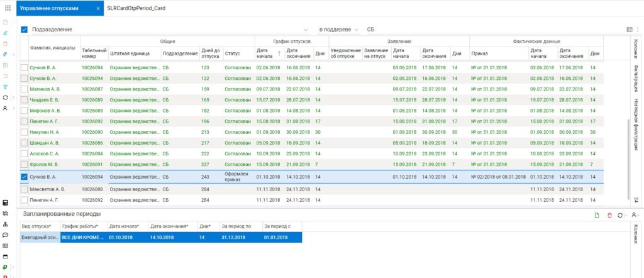Click the Статус column header
The height and width of the screenshot is (278, 644).
coord(238,53)
